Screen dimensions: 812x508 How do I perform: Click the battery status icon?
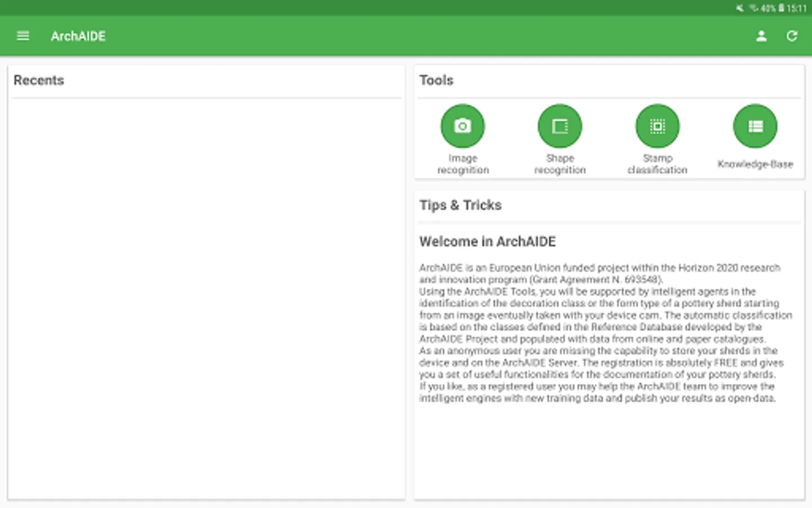click(781, 8)
